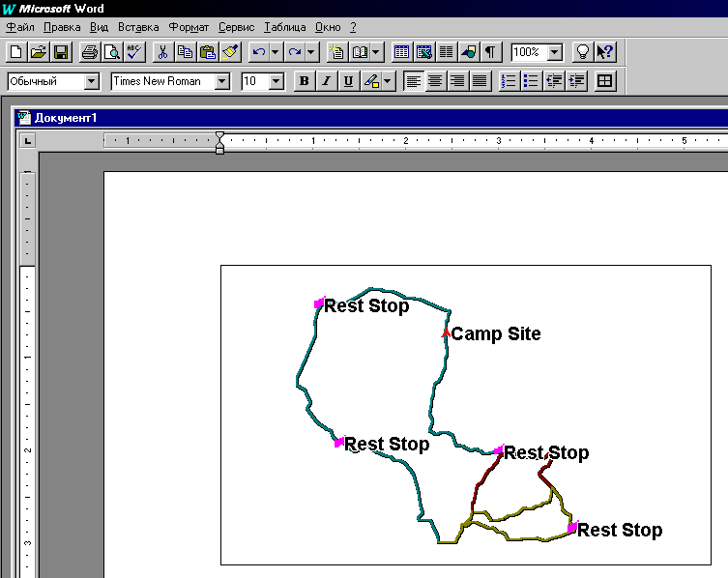Apply a bulleted list

[531, 81]
